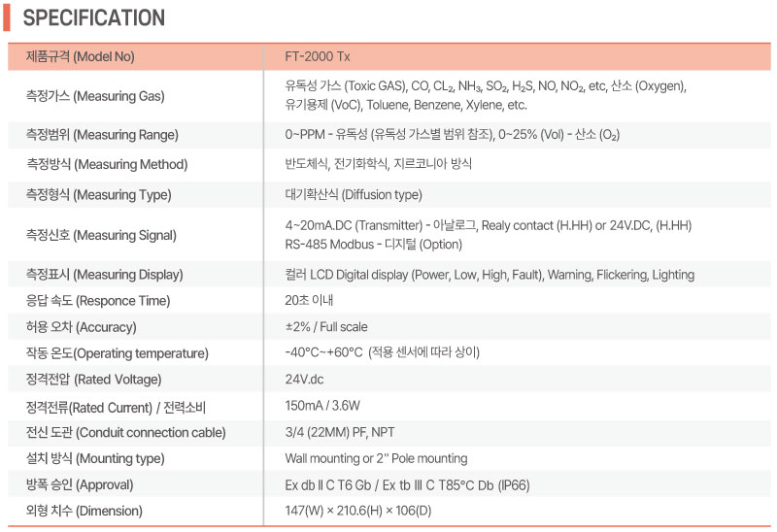Click the 3/4 (22MM) PF, NPT value

[x=340, y=432]
